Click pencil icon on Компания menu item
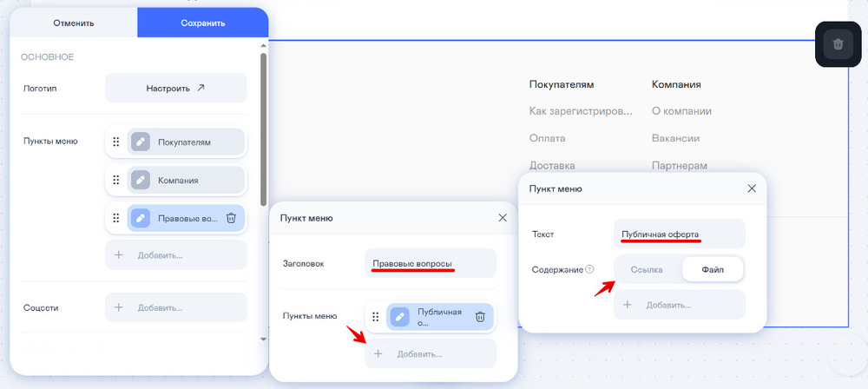 (x=140, y=181)
